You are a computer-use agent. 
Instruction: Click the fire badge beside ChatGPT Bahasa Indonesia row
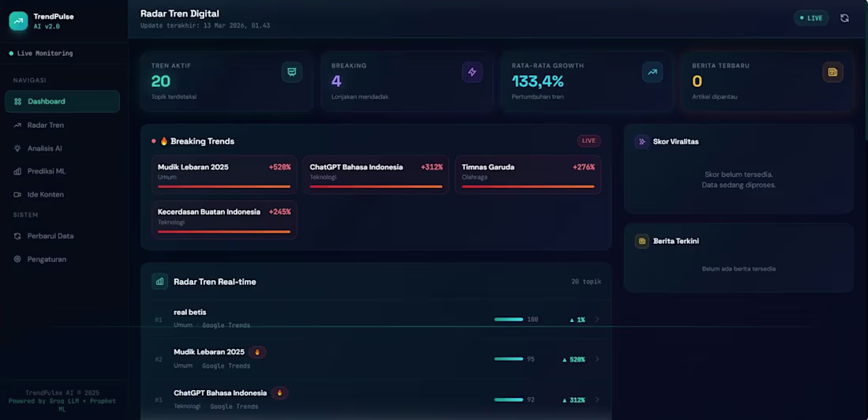pyautogui.click(x=279, y=393)
